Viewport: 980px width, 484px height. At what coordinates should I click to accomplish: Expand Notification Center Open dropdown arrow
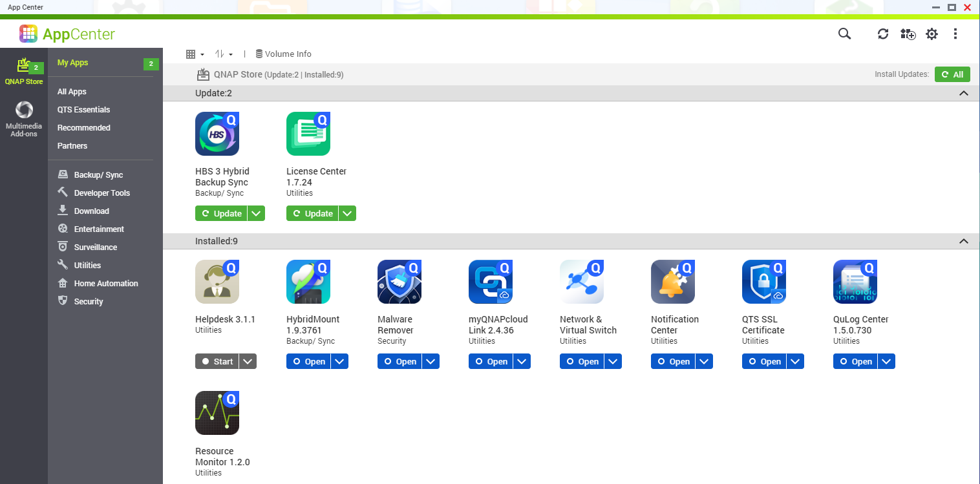[704, 361]
